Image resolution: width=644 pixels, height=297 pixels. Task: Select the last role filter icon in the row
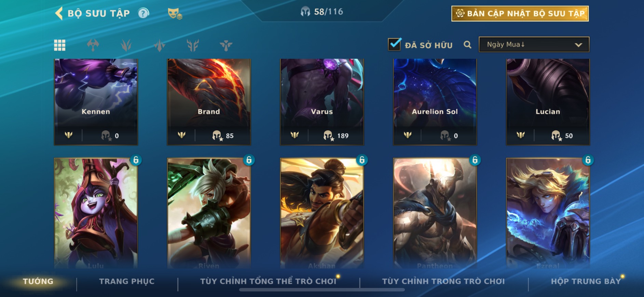click(226, 45)
